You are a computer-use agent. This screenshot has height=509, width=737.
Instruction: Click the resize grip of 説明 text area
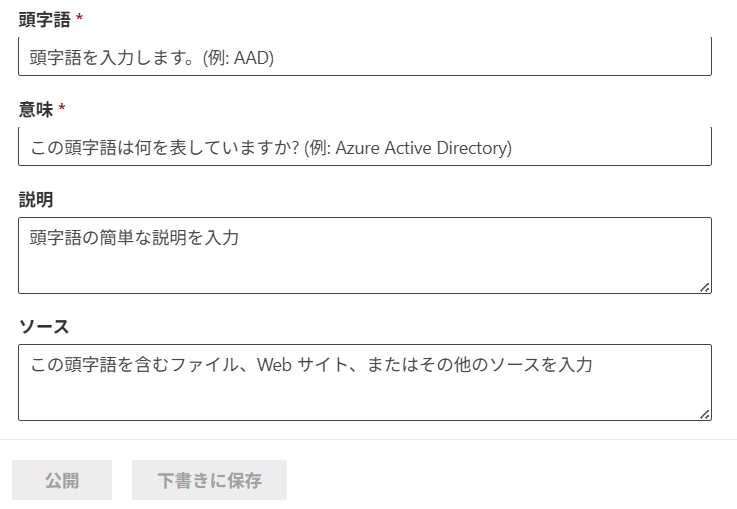click(x=704, y=288)
